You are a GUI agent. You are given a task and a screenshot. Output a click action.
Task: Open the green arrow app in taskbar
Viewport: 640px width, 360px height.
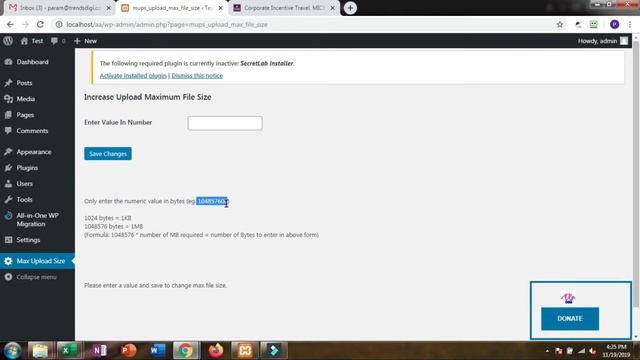pos(274,351)
